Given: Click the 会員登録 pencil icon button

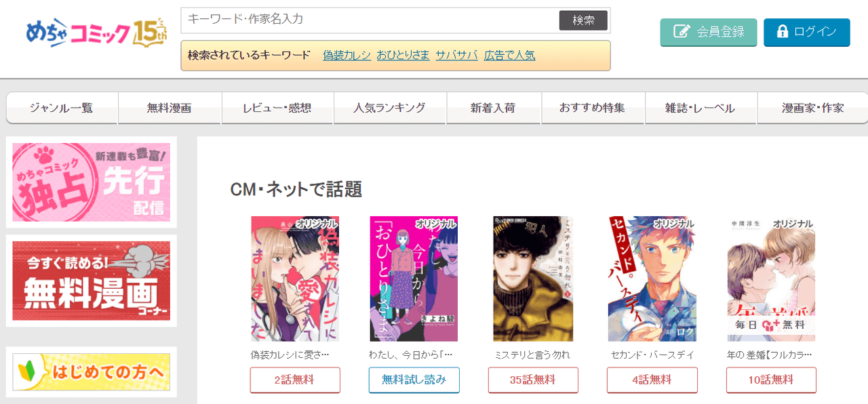Looking at the screenshot, I should click(709, 32).
